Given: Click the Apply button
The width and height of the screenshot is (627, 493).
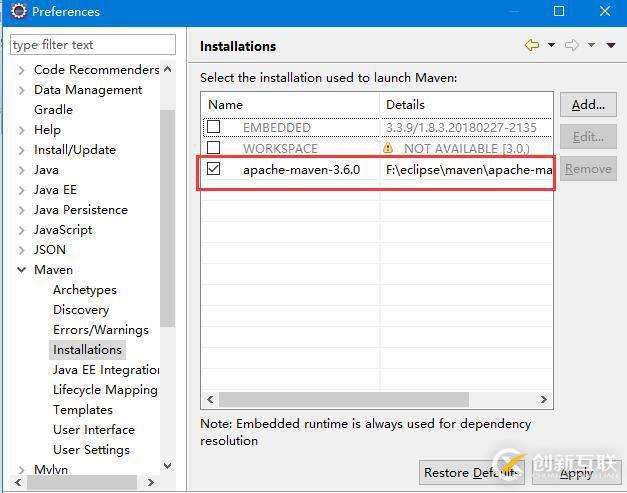Looking at the screenshot, I should 577,473.
